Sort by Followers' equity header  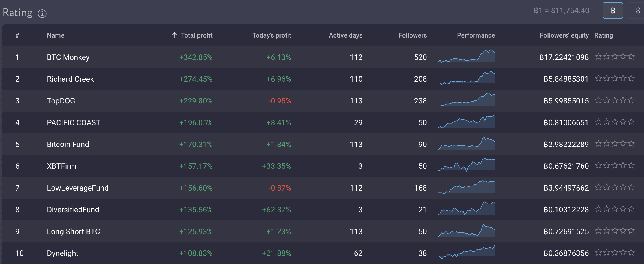click(x=564, y=35)
